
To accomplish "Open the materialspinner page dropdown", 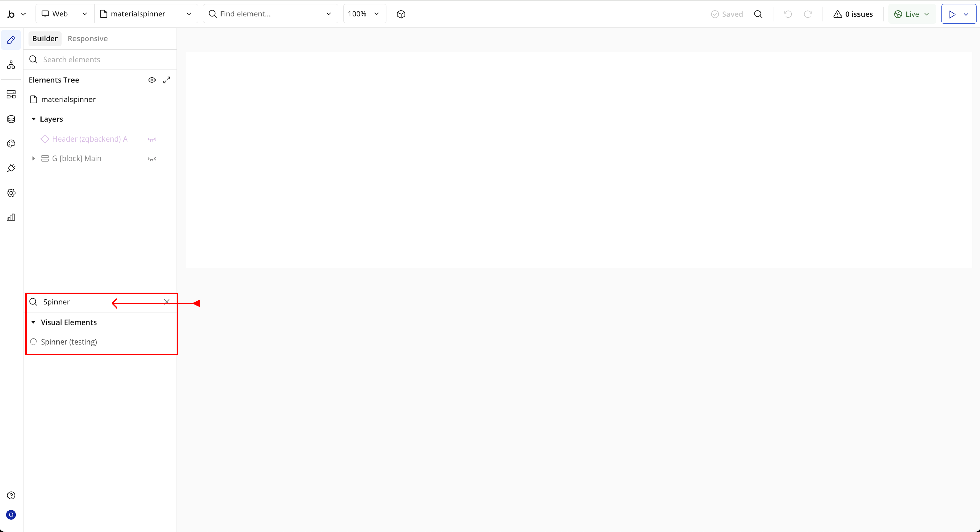I will pyautogui.click(x=146, y=14).
